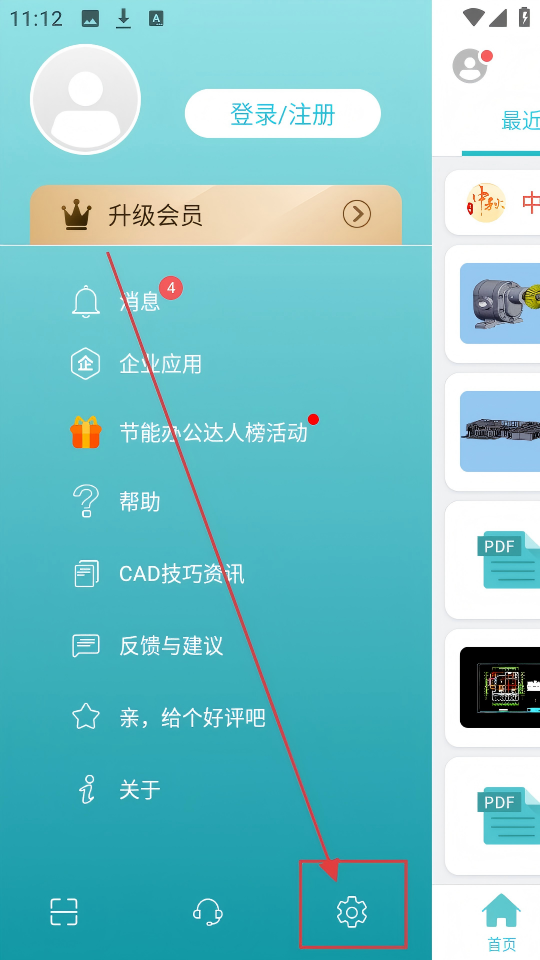This screenshot has width=540, height=960.
Task: Tap the question mark 帮助 icon
Action: [86, 501]
